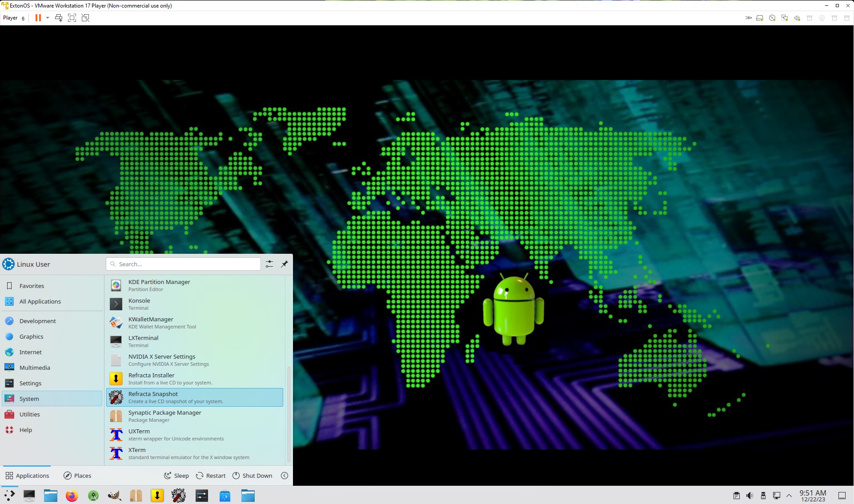Screen dimensions: 854x504
Task: Launch KDE Partition Manager
Action: coord(195,285)
